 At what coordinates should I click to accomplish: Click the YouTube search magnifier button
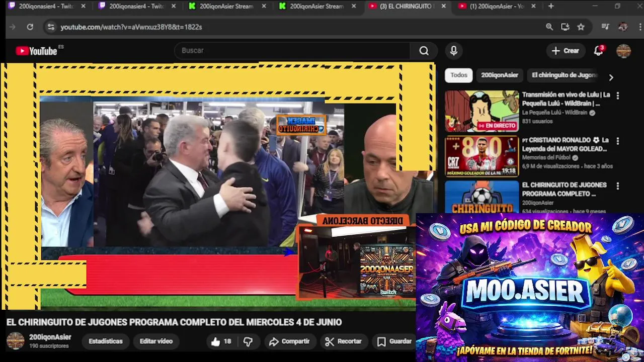(424, 50)
